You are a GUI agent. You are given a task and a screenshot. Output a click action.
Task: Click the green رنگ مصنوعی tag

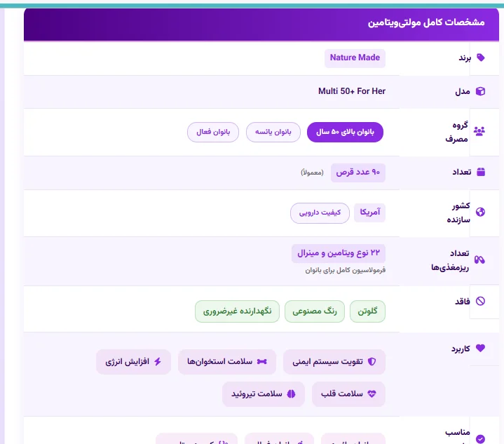[x=315, y=311]
